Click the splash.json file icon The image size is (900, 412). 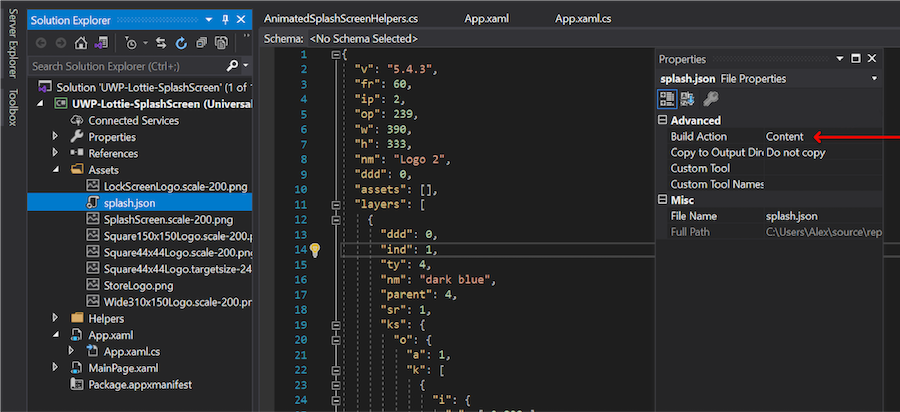[x=93, y=203]
